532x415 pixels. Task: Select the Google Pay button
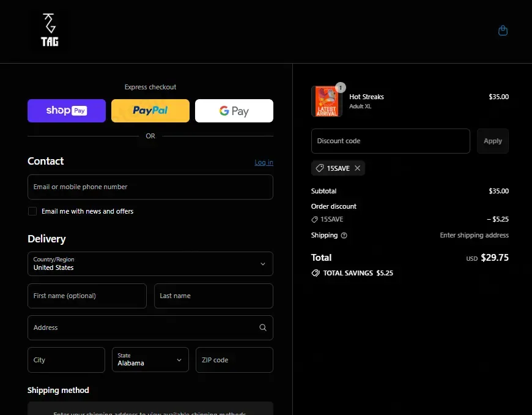[x=234, y=111]
